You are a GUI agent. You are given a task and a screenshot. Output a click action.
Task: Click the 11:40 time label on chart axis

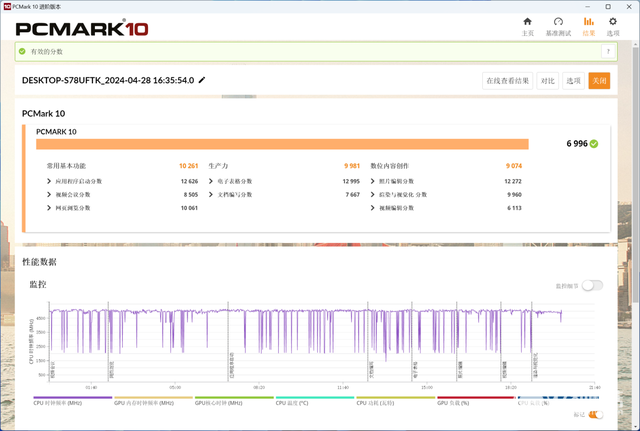(x=343, y=387)
